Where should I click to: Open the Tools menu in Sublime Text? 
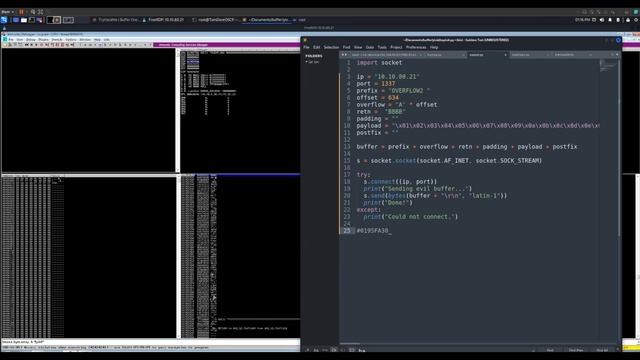coord(382,47)
